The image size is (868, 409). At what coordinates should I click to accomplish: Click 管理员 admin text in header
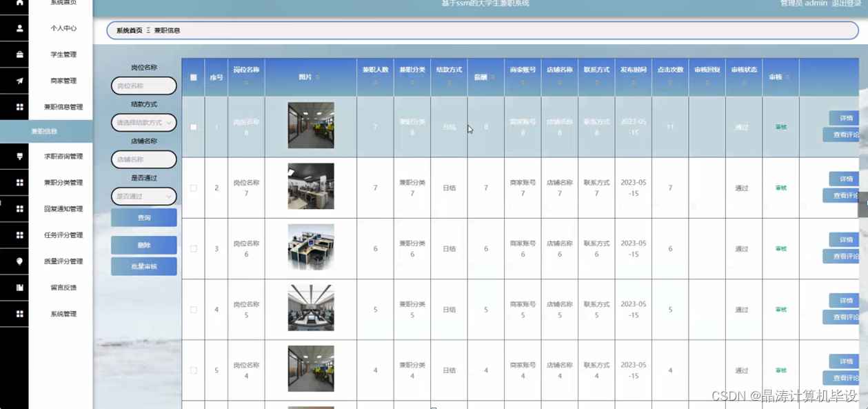(803, 3)
